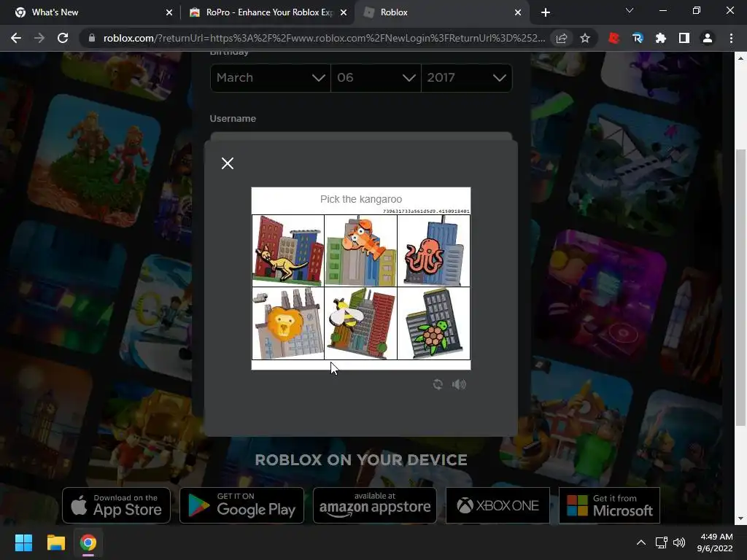The width and height of the screenshot is (747, 560).
Task: Bookmark this page with the star
Action: pyautogui.click(x=585, y=38)
